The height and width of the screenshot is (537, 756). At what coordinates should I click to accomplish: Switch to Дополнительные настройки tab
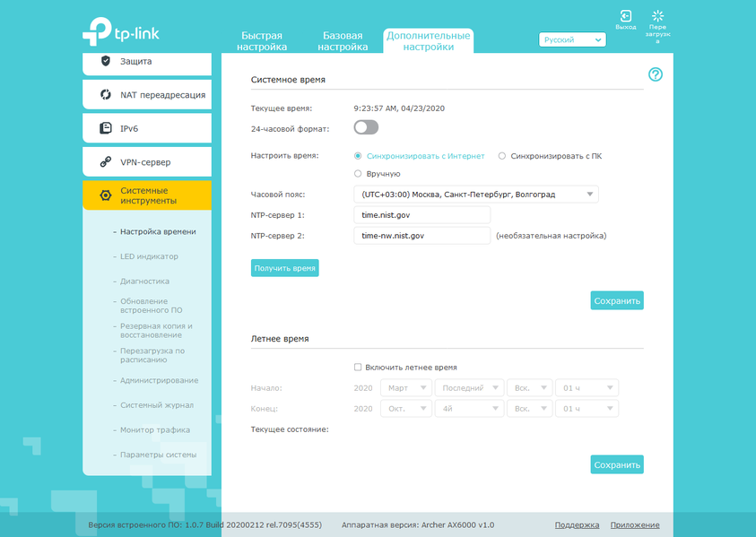(x=428, y=41)
